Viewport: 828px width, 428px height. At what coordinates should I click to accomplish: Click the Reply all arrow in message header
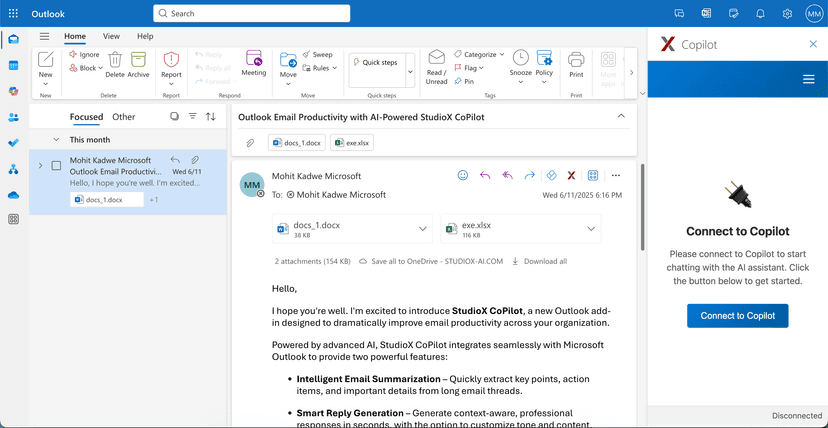tap(507, 175)
